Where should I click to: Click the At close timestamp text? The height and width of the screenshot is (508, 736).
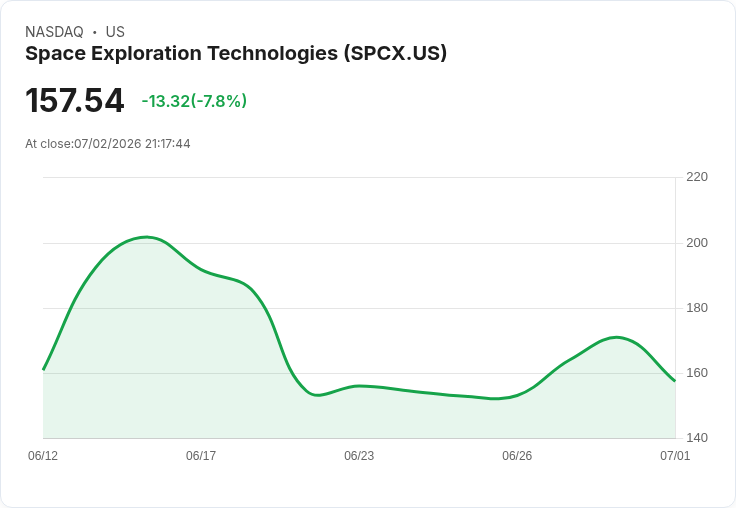(x=108, y=144)
